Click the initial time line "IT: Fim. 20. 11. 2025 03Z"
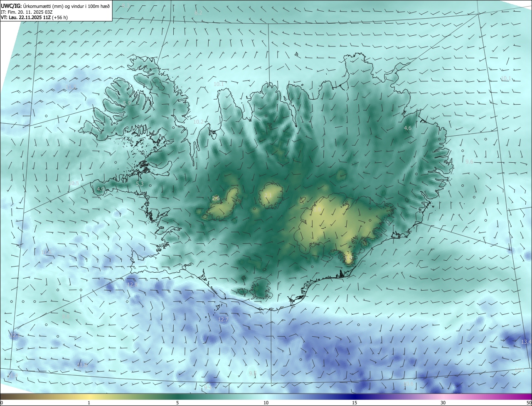The image size is (532, 406). 27,12
